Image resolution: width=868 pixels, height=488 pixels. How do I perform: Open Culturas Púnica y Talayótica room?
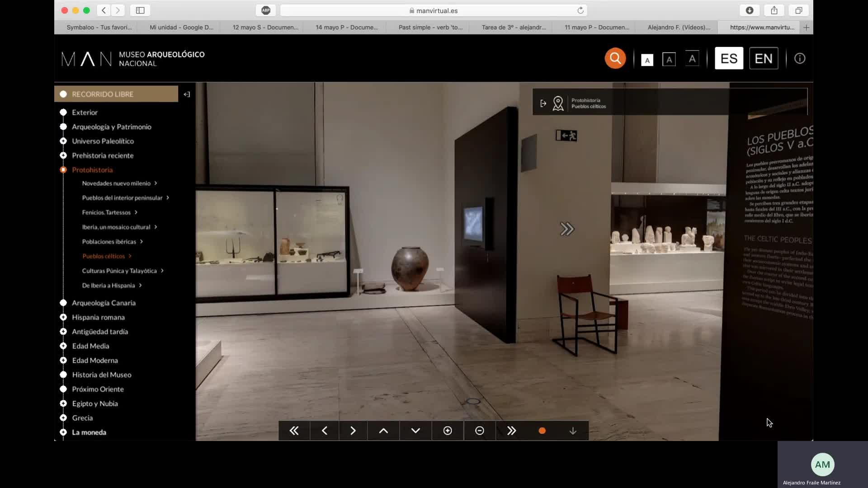[119, 271]
